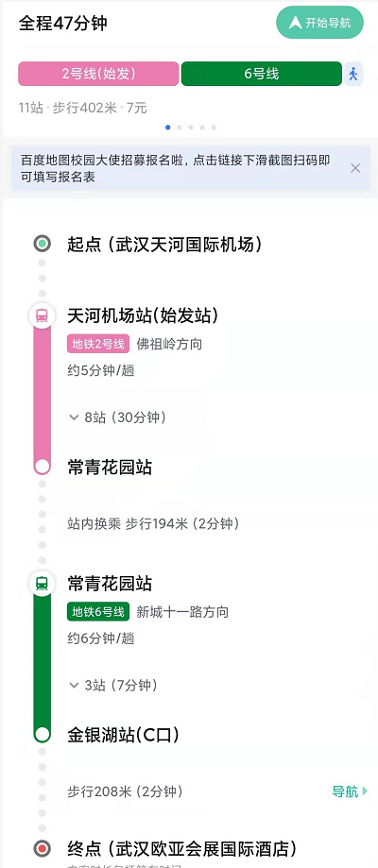The height and width of the screenshot is (868, 378).
Task: Tap the pink Line 2 train icon
Action: pos(43,316)
